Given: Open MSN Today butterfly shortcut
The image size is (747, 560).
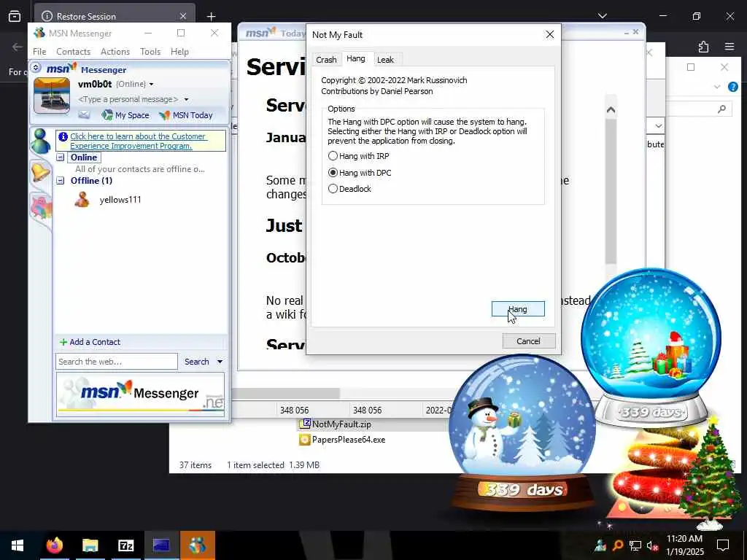Looking at the screenshot, I should 186,114.
